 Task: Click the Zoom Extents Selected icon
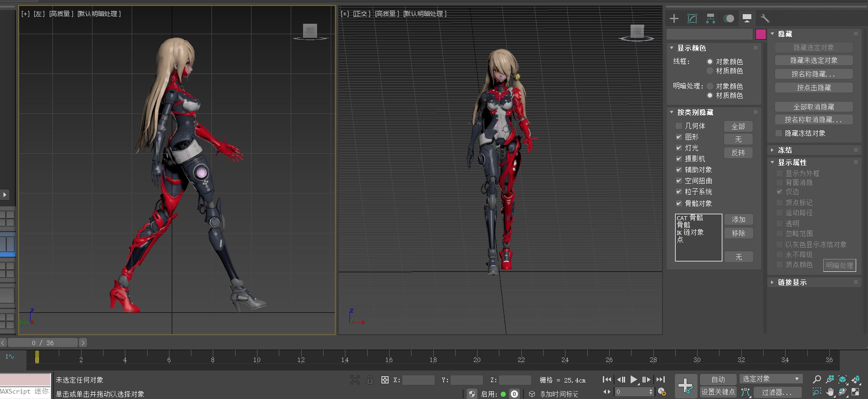[843, 379]
